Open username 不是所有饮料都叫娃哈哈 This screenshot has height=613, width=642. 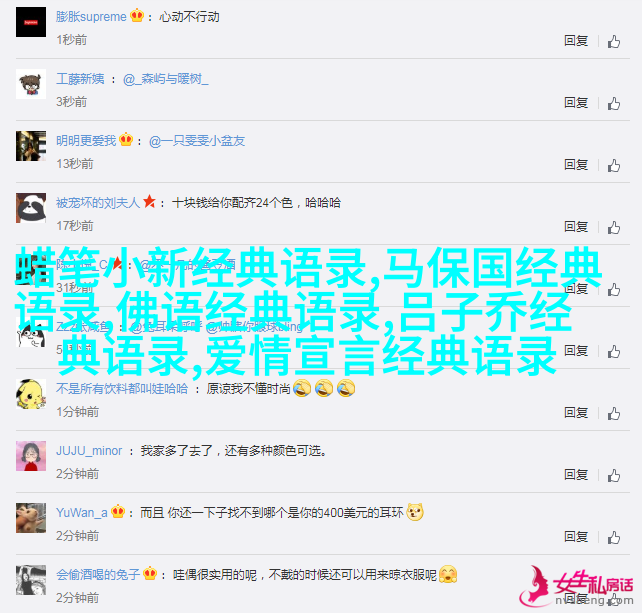click(x=122, y=388)
